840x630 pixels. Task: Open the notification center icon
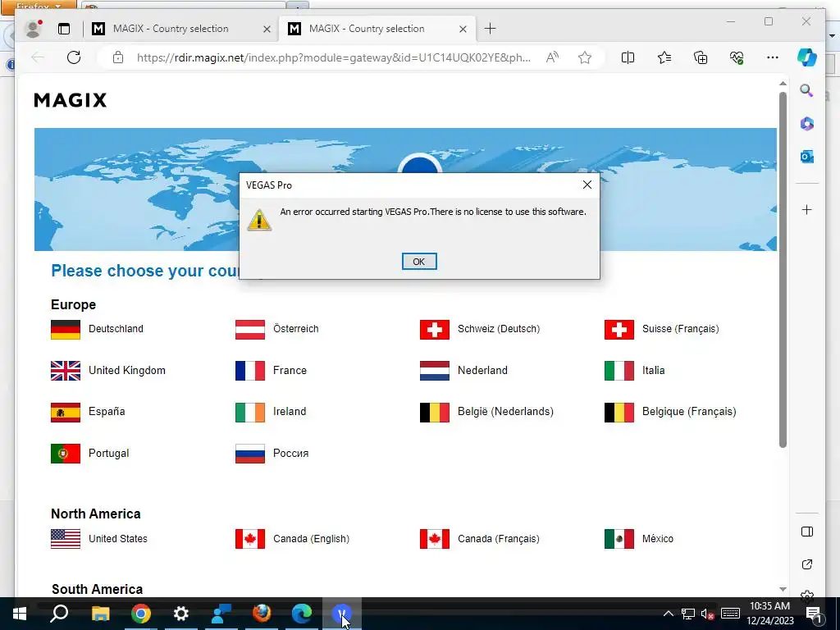pos(814,614)
